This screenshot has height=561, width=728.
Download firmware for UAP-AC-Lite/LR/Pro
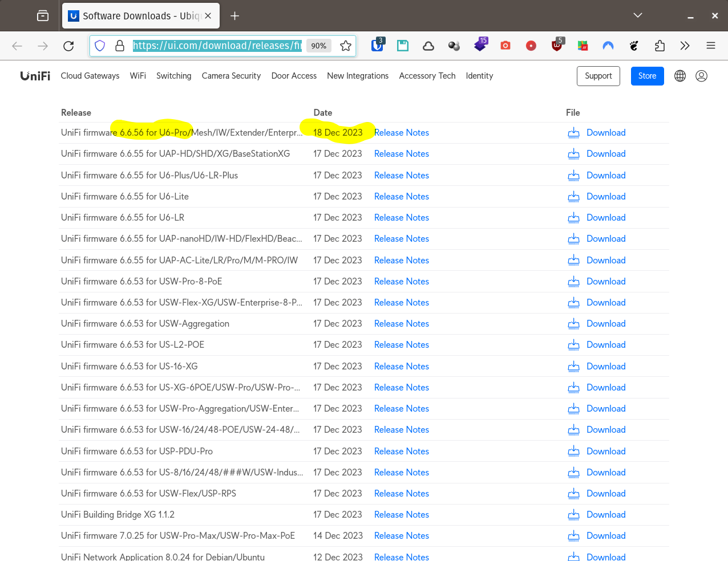(x=606, y=261)
